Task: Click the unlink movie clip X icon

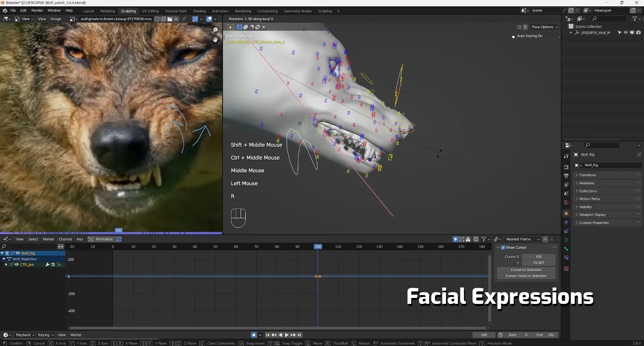Action: 176,19
